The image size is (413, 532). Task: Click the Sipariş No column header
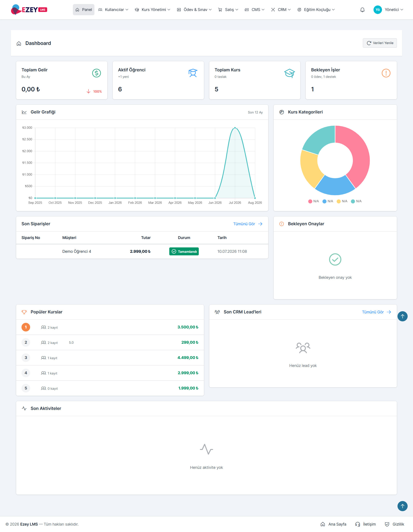[31, 238]
